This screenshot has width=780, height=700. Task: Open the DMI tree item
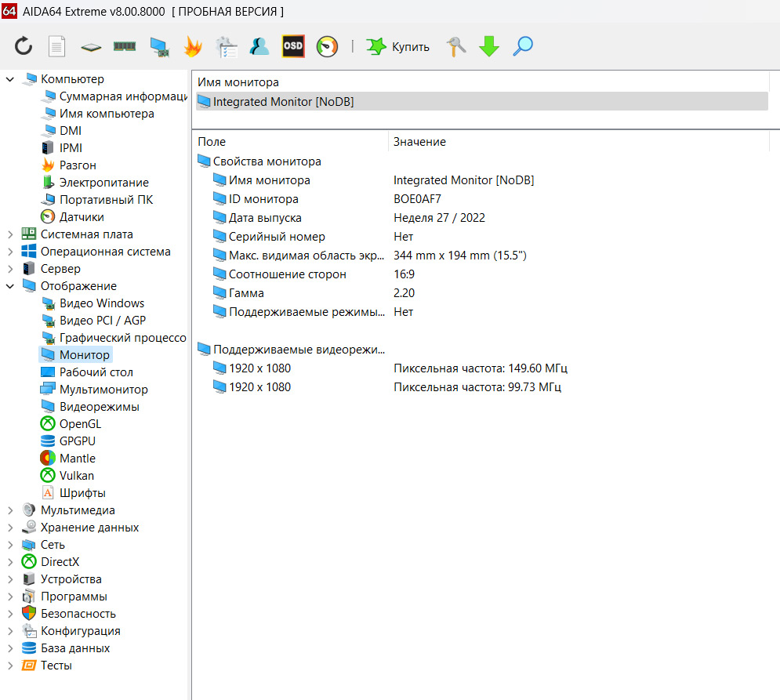(x=60, y=131)
